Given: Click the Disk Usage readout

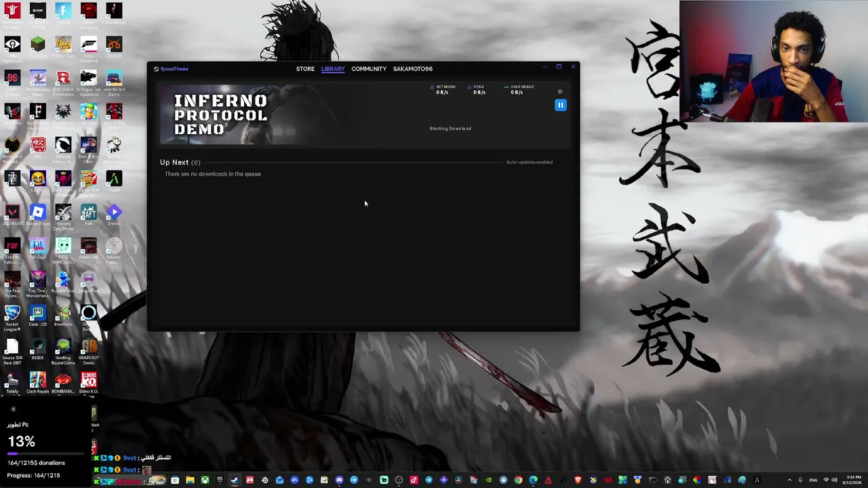Looking at the screenshot, I should (519, 89).
